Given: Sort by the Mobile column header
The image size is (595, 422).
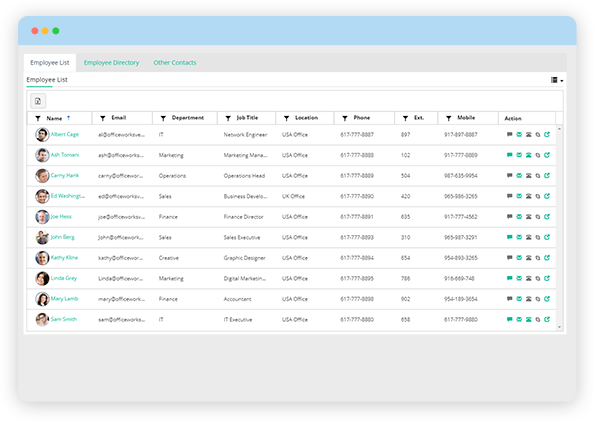Looking at the screenshot, I should point(466,118).
